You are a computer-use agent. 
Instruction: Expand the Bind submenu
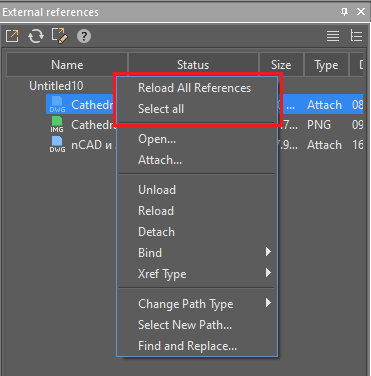[197, 253]
